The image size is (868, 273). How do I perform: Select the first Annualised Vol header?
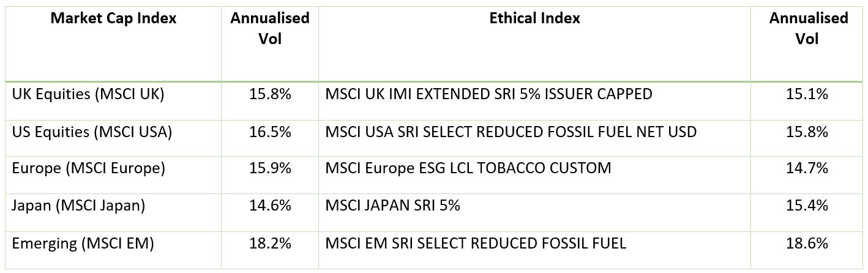[x=270, y=28]
